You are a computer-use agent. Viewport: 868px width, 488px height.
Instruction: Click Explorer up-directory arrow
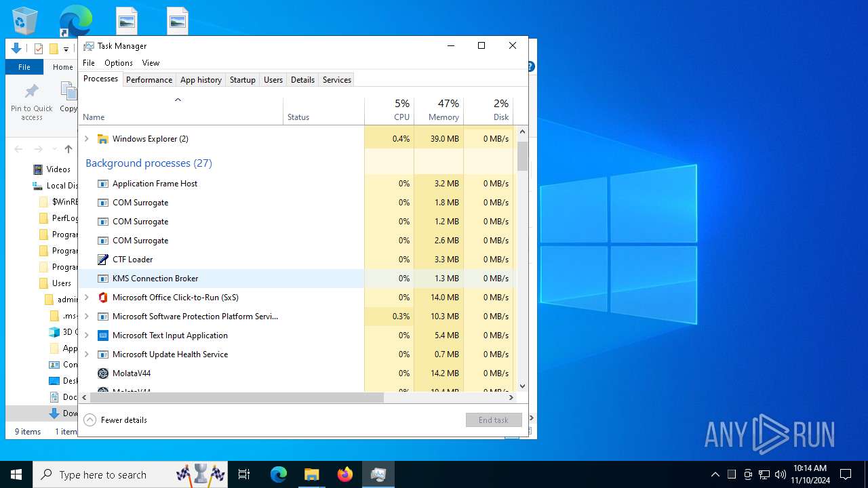click(x=68, y=149)
